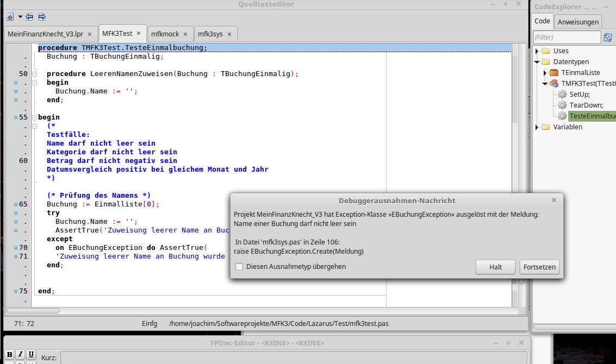
Task: Click the Underline formatting button in FPDoc-Editor
Action: pos(31,354)
